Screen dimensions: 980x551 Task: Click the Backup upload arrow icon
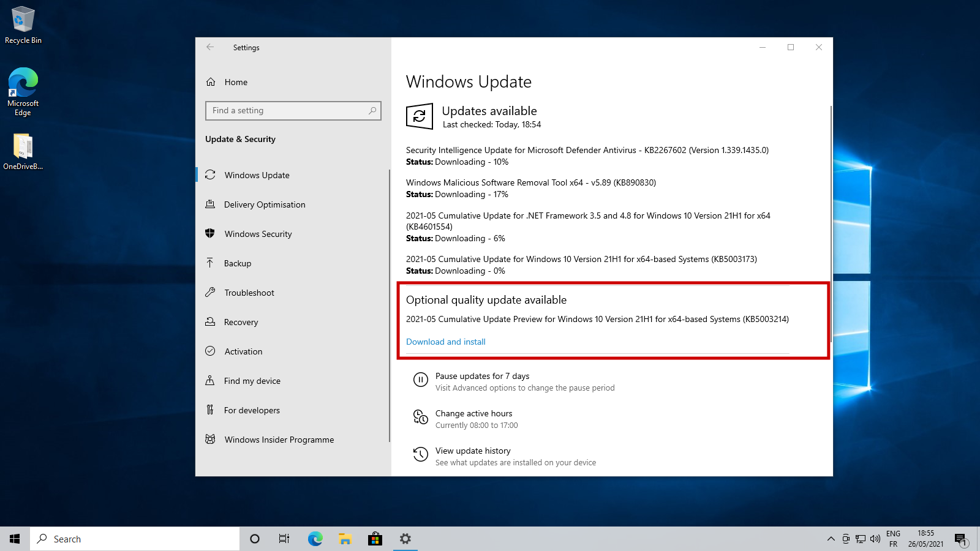(210, 263)
